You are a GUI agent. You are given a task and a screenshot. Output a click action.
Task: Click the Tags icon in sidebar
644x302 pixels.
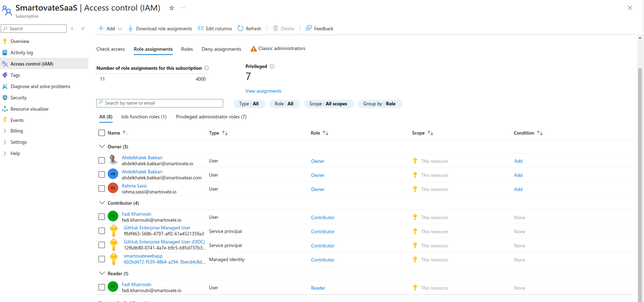[x=5, y=75]
